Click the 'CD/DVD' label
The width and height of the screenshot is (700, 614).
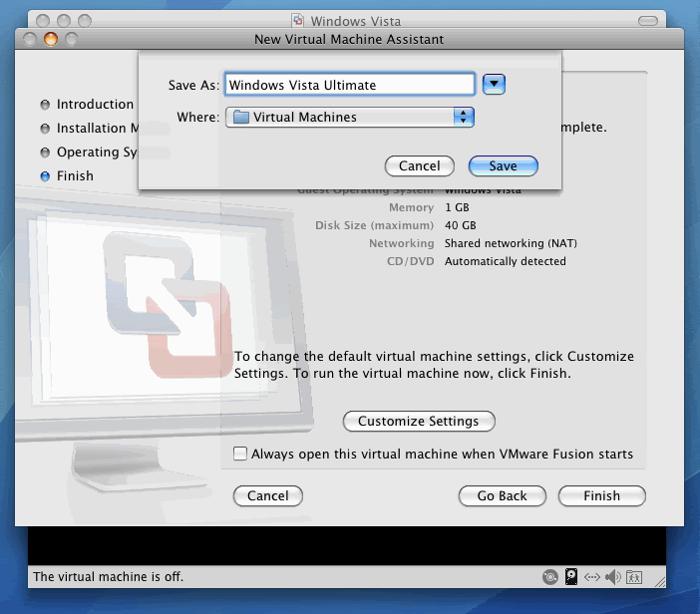[x=410, y=261]
